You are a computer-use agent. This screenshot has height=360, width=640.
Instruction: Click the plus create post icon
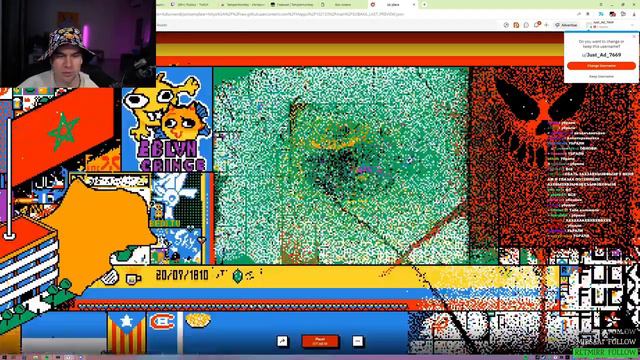pyautogui.click(x=547, y=25)
